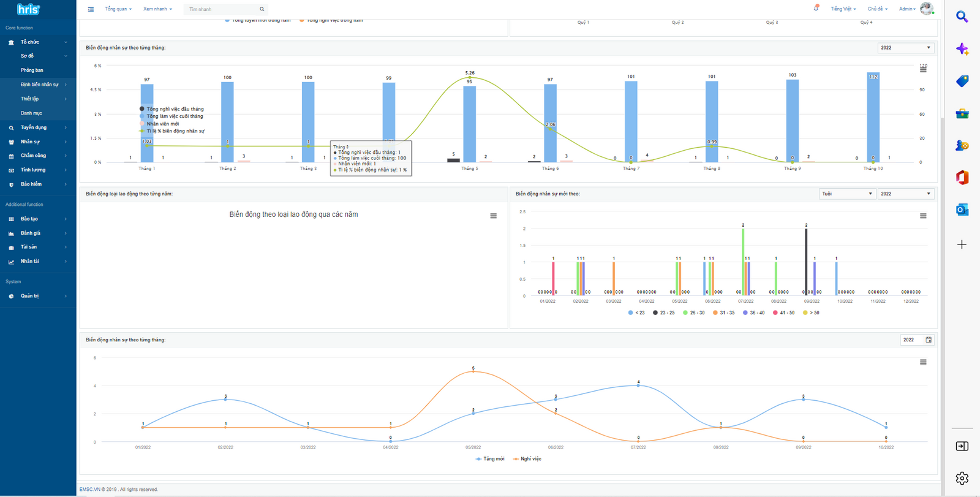Screen dimensions: 980x497
Task: Click the search magnifier in Tìm nhanh box
Action: (x=262, y=9)
